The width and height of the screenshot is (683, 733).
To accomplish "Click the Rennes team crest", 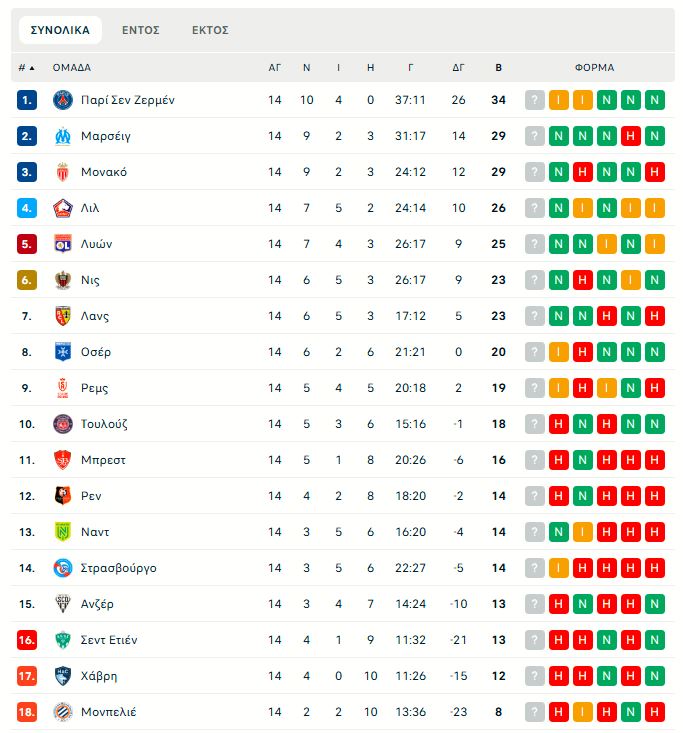I will coord(63,496).
